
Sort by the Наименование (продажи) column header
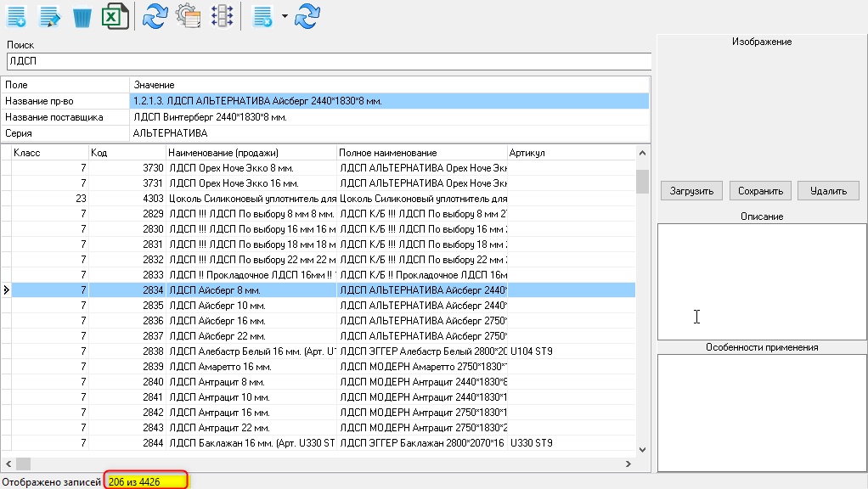(x=251, y=153)
